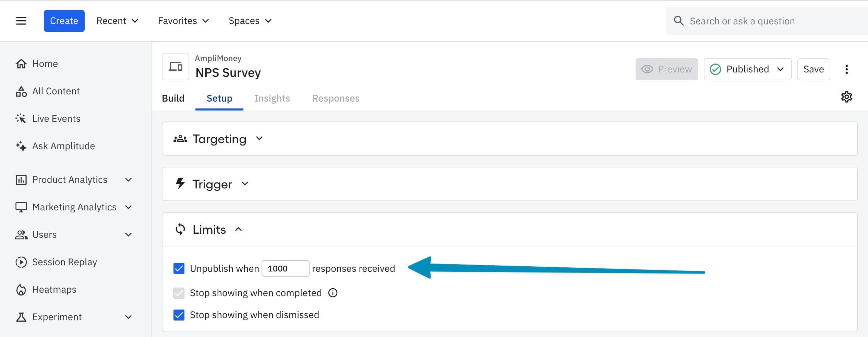Screen dimensions: 868x337
Task: Switch to the Build tab
Action: pyautogui.click(x=173, y=98)
